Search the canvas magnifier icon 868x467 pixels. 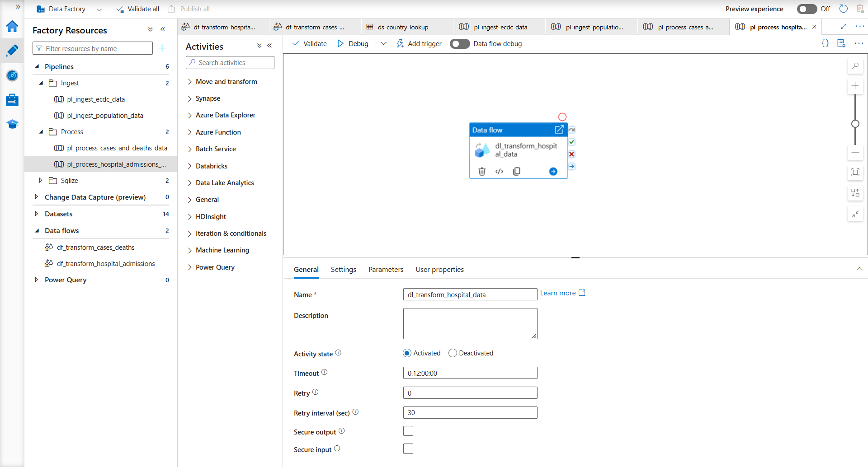point(855,66)
